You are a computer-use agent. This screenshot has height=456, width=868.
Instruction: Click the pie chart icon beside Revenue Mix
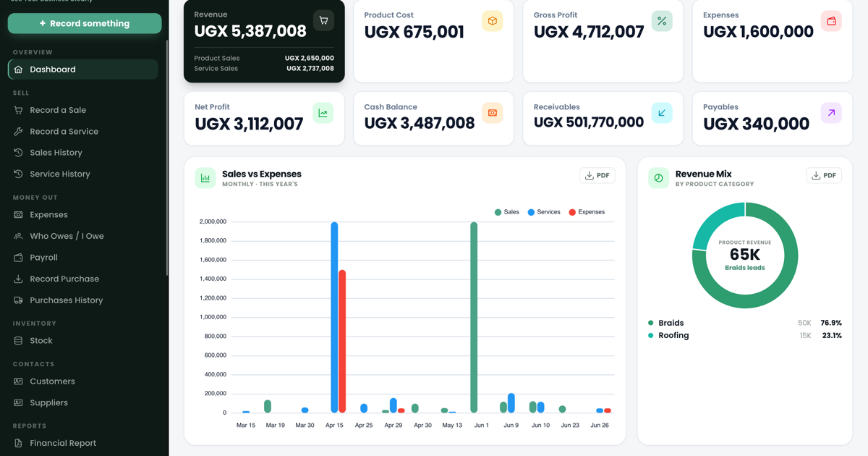pyautogui.click(x=658, y=178)
